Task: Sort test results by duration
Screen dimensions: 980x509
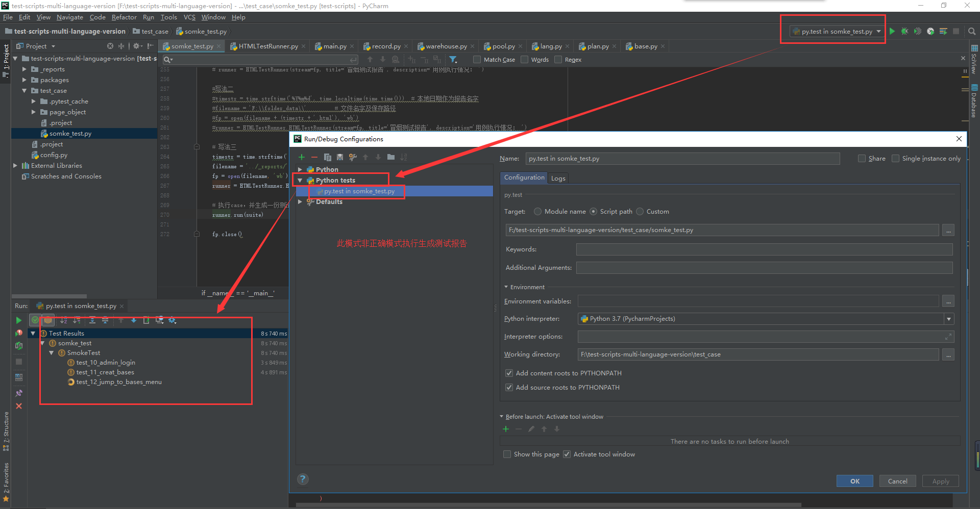Action: [x=77, y=320]
